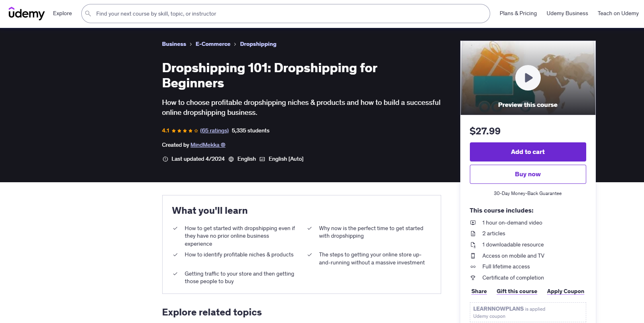Click 30-Day Money-Back Guarantee text
This screenshot has width=644, height=323.
pyautogui.click(x=528, y=193)
